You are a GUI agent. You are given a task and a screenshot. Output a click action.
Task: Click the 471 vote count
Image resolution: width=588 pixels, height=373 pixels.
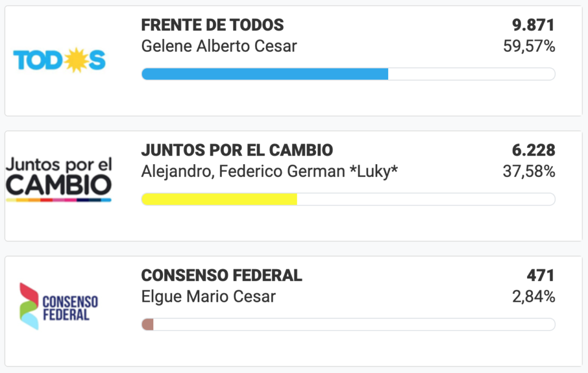[x=540, y=275]
